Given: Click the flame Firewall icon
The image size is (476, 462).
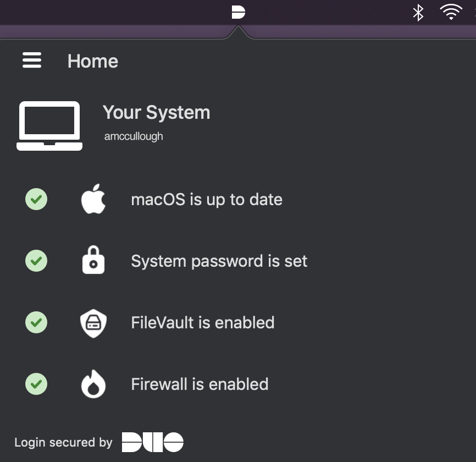Looking at the screenshot, I should (x=93, y=384).
